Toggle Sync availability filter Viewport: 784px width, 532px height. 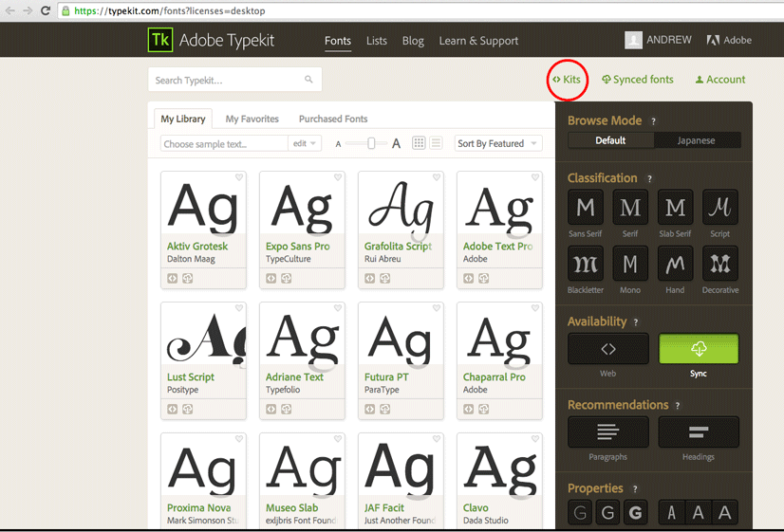[x=698, y=349]
